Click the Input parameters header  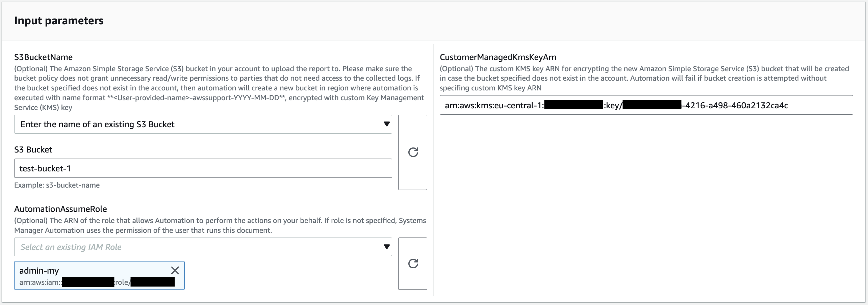point(59,21)
